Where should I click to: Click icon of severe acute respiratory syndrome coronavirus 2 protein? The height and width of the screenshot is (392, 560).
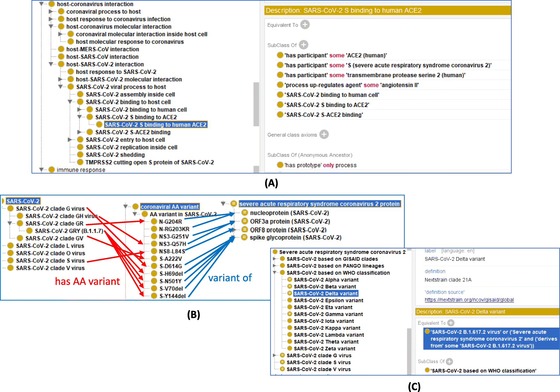point(234,204)
